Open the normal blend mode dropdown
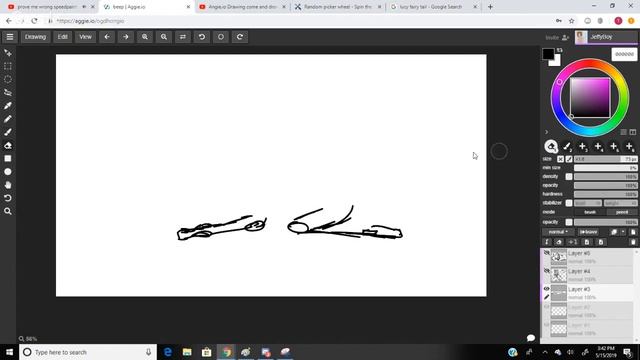Image resolution: width=640 pixels, height=360 pixels. click(558, 232)
